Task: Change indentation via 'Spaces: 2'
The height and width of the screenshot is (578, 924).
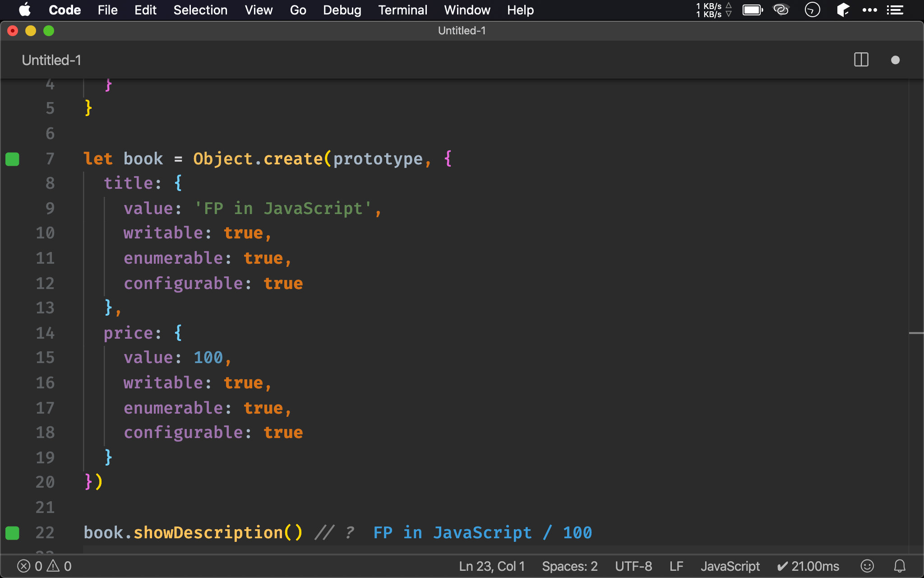Action: [x=569, y=566]
